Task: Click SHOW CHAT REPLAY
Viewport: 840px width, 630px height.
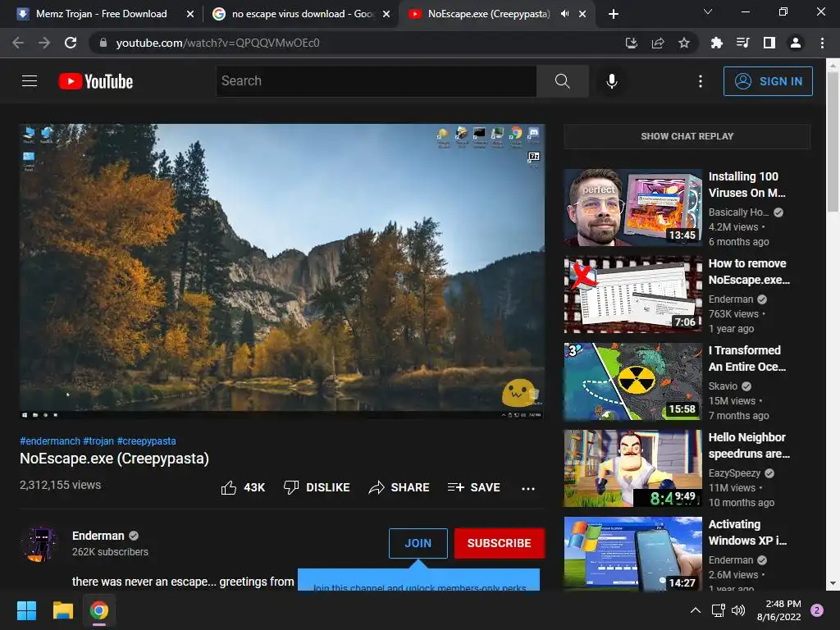Action: coord(687,136)
